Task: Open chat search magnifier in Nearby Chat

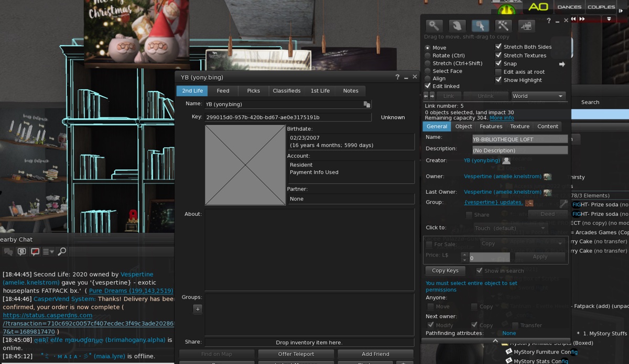Action: [x=62, y=251]
